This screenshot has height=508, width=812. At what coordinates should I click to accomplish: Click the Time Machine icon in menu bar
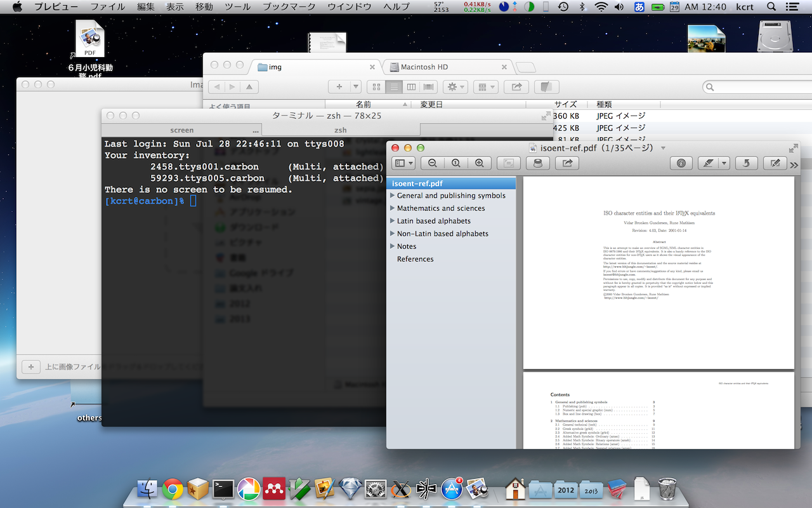point(563,7)
